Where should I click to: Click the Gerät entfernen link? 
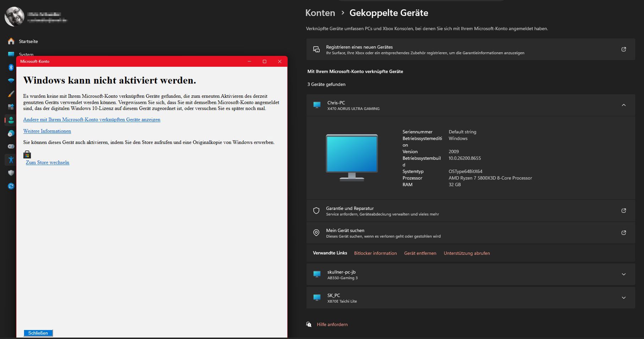[420, 253]
